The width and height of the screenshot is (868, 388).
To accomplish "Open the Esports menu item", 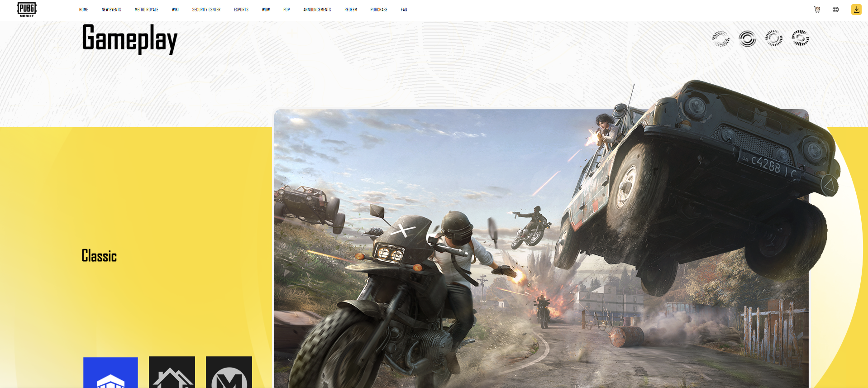I will (241, 10).
